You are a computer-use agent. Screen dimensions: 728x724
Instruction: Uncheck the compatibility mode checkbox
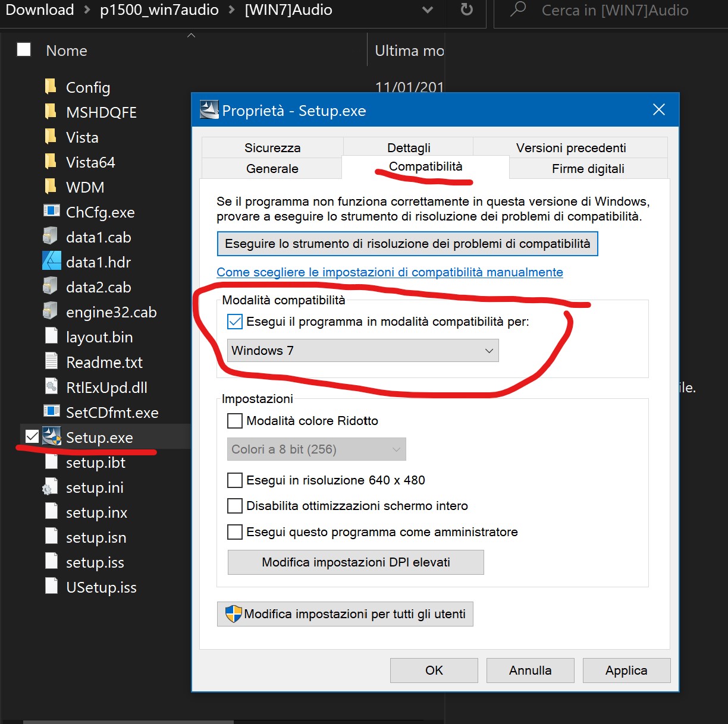point(236,322)
